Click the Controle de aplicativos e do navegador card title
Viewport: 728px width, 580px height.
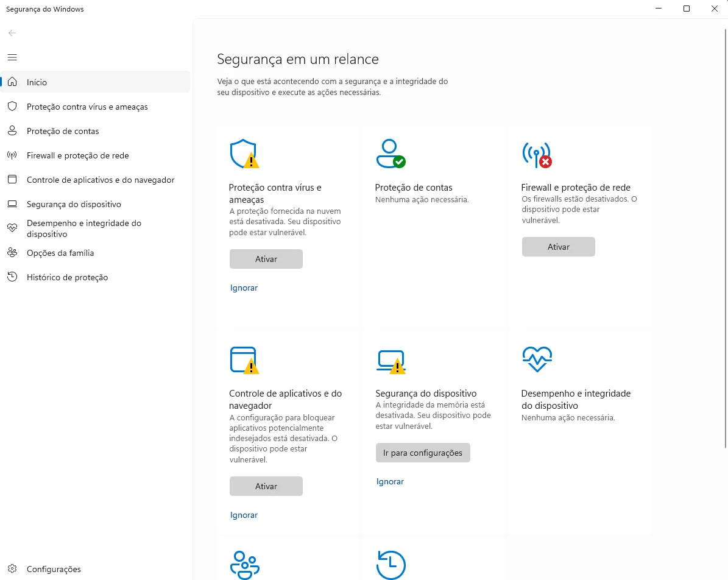click(x=285, y=400)
